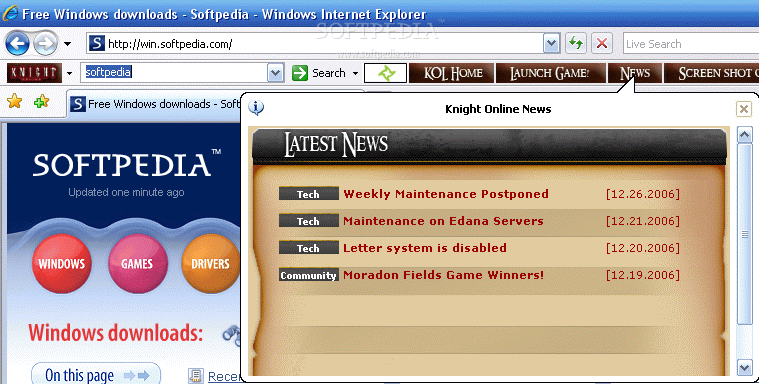Expand the address bar URL dropdown
759x384 pixels.
tap(551, 44)
